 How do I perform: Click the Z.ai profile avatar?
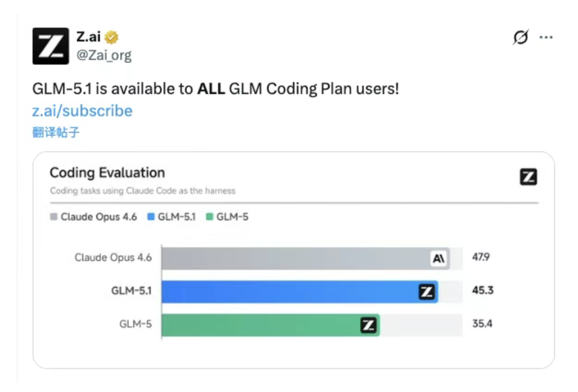tap(51, 46)
